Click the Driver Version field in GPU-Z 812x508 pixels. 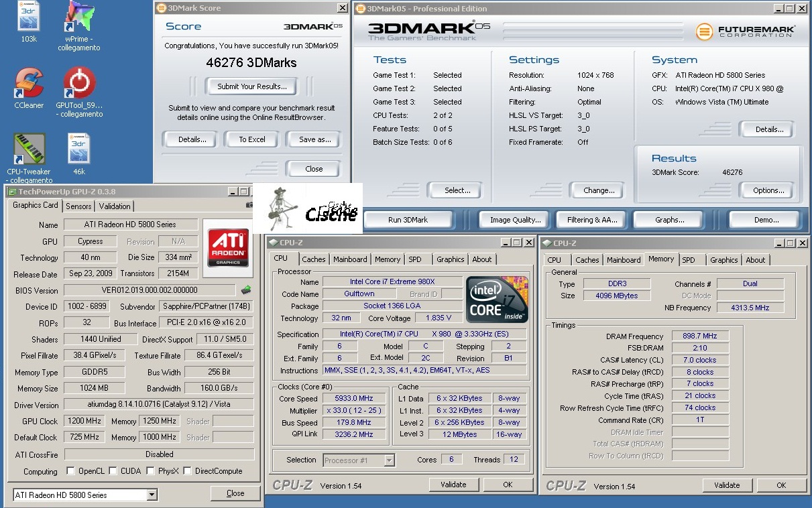click(159, 405)
